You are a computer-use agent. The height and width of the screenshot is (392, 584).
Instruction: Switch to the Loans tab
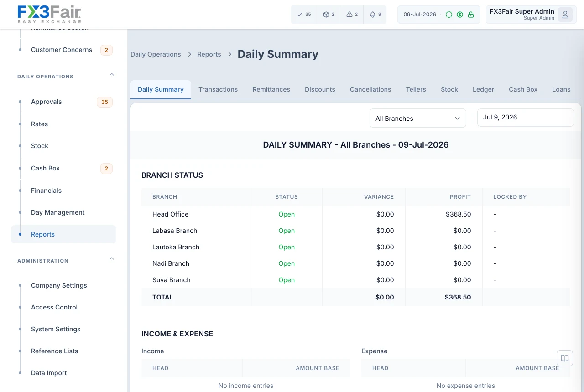click(561, 89)
